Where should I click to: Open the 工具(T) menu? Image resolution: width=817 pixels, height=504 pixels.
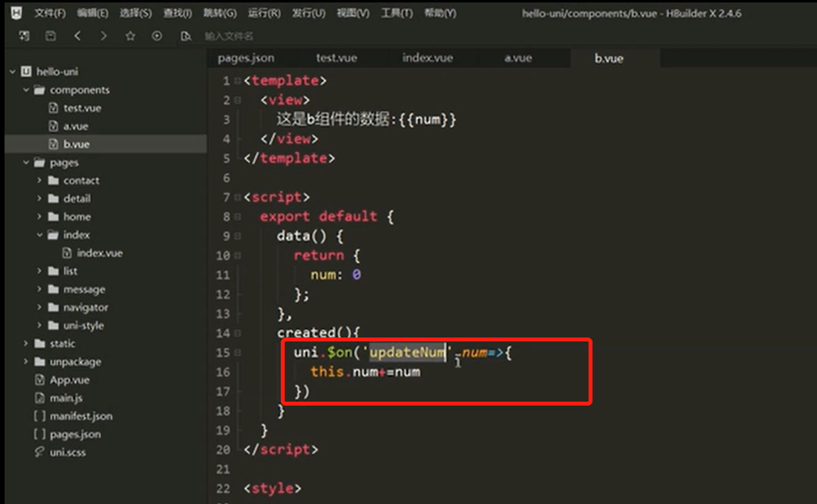pyautogui.click(x=397, y=12)
